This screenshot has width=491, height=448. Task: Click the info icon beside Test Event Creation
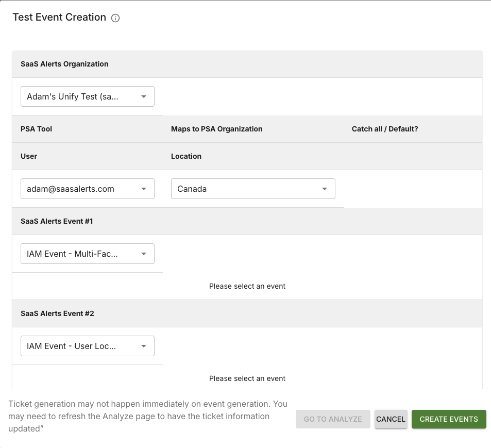click(x=115, y=18)
